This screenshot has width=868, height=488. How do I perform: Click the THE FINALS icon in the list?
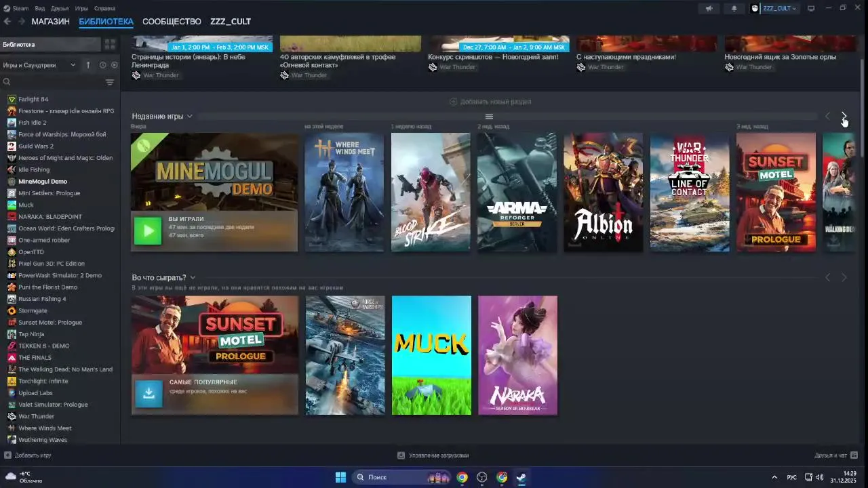click(x=12, y=358)
